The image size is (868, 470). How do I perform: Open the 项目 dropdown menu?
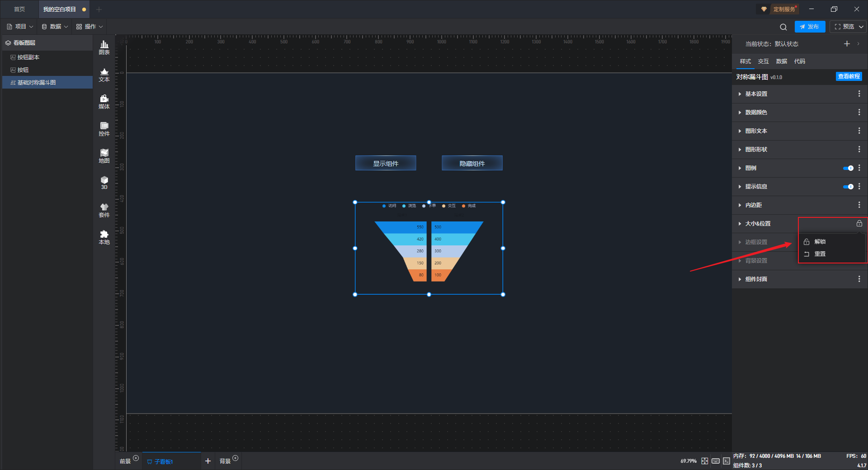tap(20, 27)
